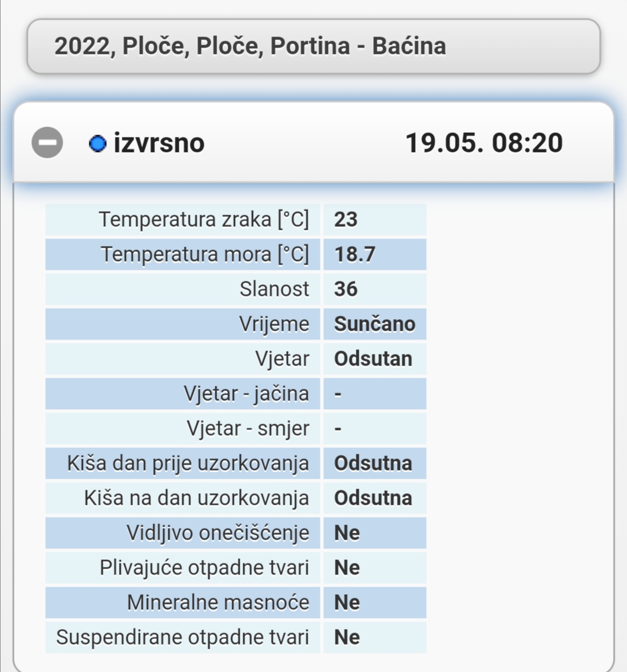Click the Temperatura mora label

tap(205, 255)
